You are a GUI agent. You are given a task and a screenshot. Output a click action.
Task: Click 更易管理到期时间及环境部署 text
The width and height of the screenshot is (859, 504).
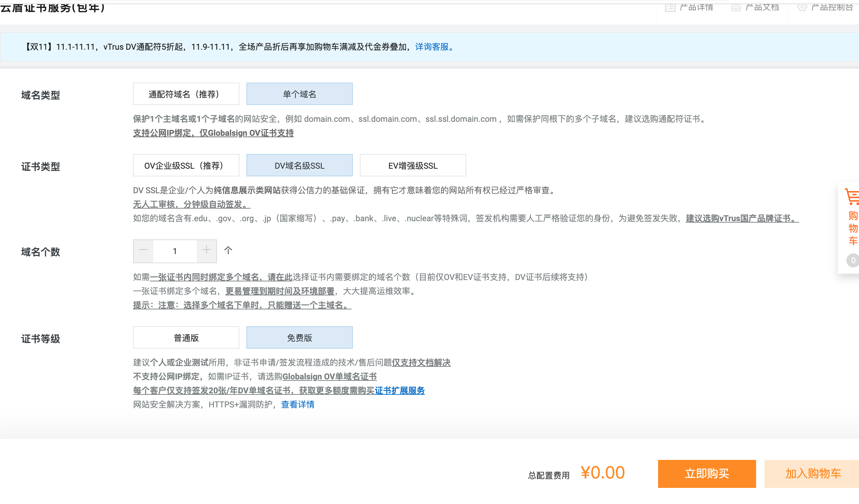click(x=280, y=291)
